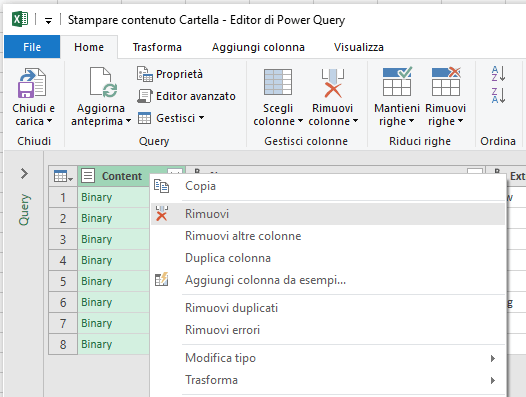Click the Rimuovi colonne ribbon icon
The image size is (526, 397).
point(332,83)
